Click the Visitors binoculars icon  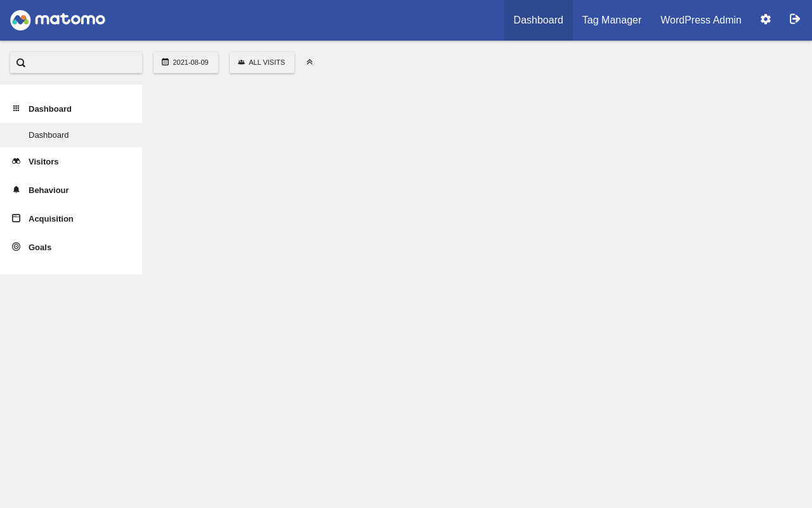pyautogui.click(x=16, y=161)
